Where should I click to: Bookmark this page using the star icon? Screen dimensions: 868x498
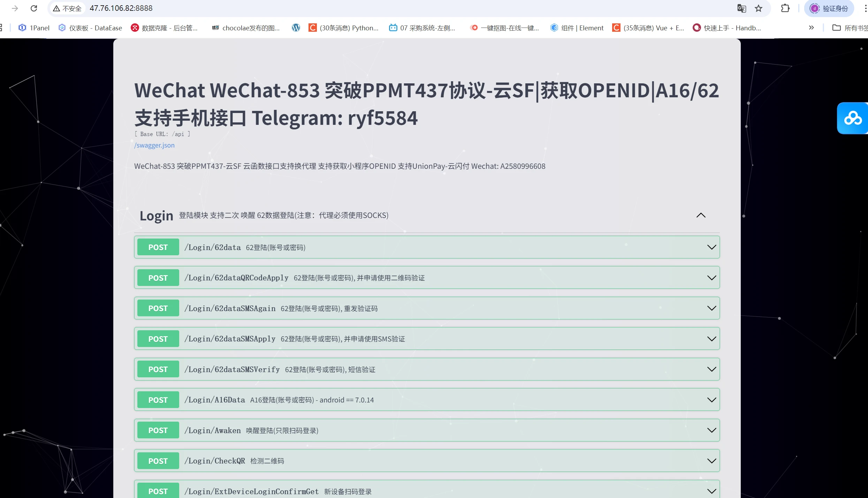(x=759, y=8)
